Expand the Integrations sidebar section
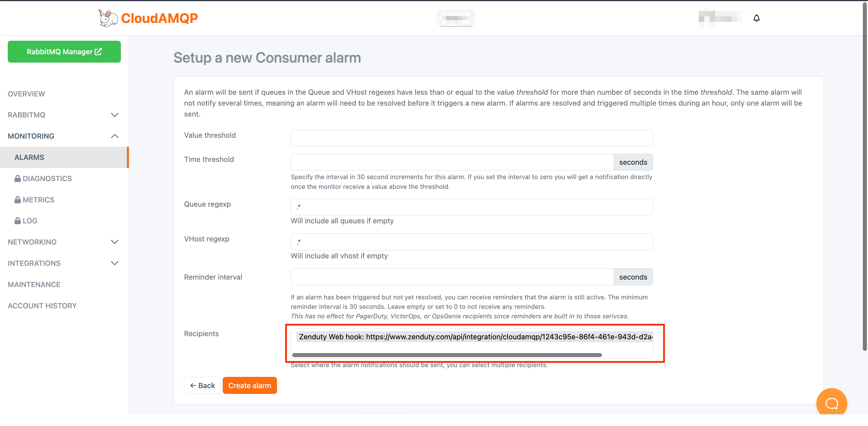 (x=115, y=263)
